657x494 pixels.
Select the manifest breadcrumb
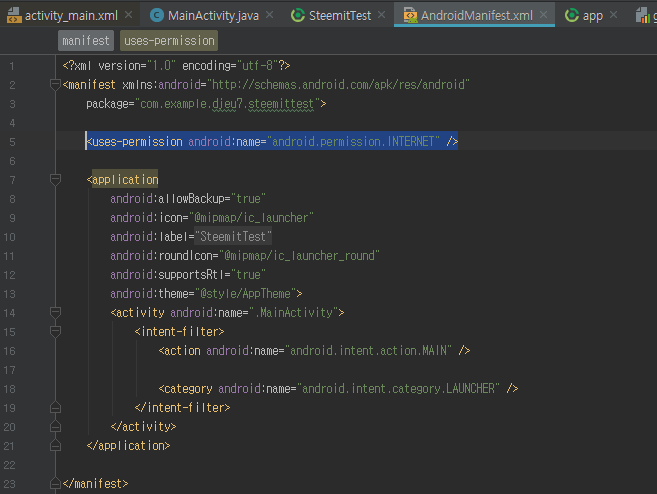(86, 41)
